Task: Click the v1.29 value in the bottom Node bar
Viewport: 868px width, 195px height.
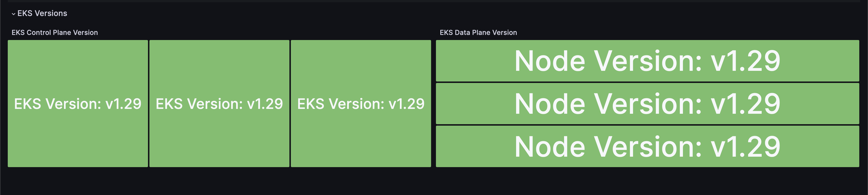Action: pos(745,147)
